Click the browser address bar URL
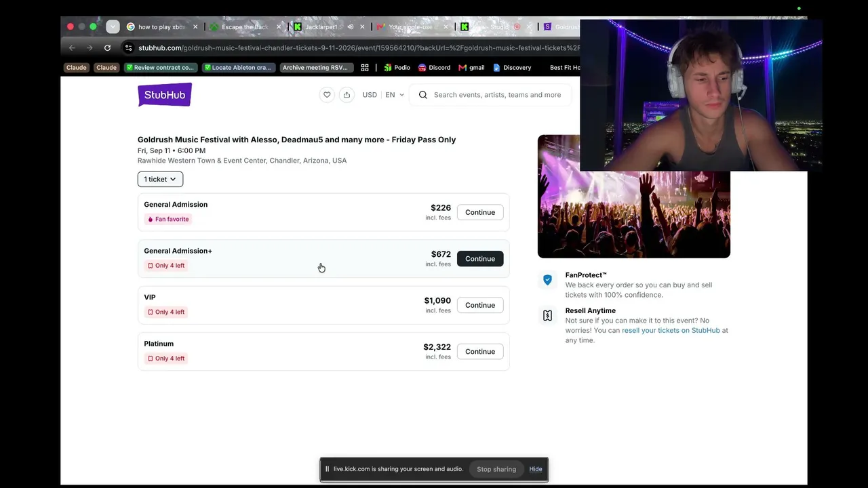Viewport: 868px width, 488px height. coord(358,47)
